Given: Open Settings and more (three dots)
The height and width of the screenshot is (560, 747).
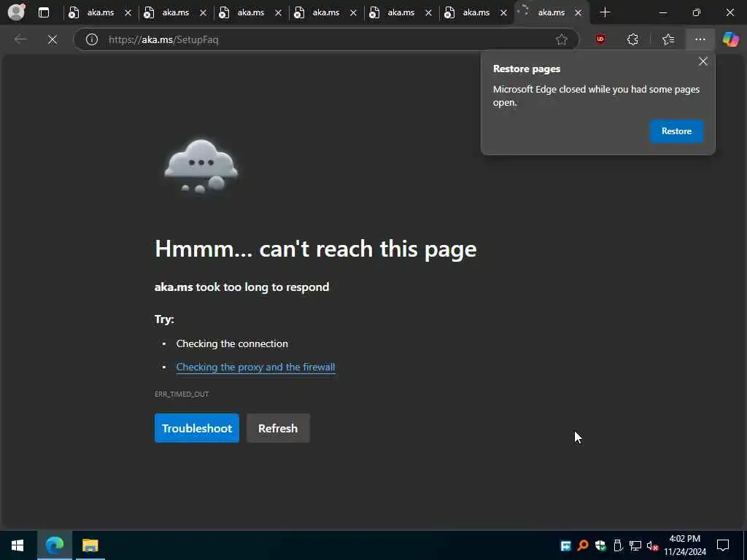Looking at the screenshot, I should pos(700,39).
